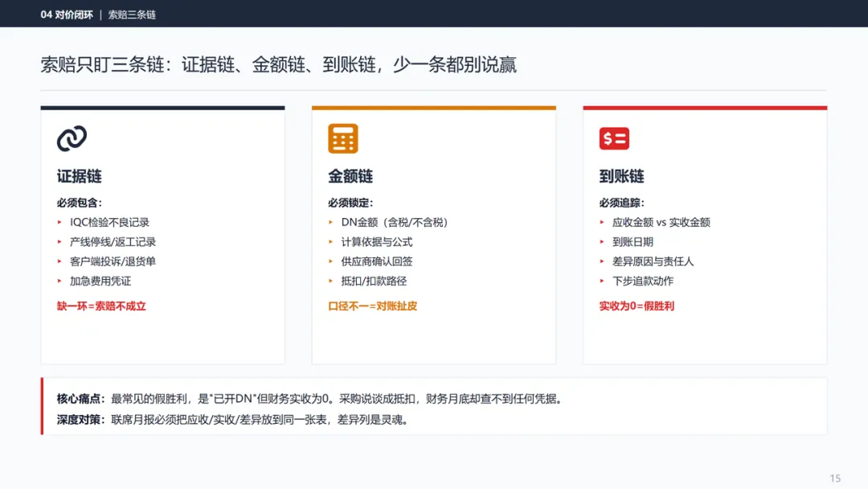Viewport: 868px width, 489px height.
Task: Select the 到账链 card heading
Action: 621,176
